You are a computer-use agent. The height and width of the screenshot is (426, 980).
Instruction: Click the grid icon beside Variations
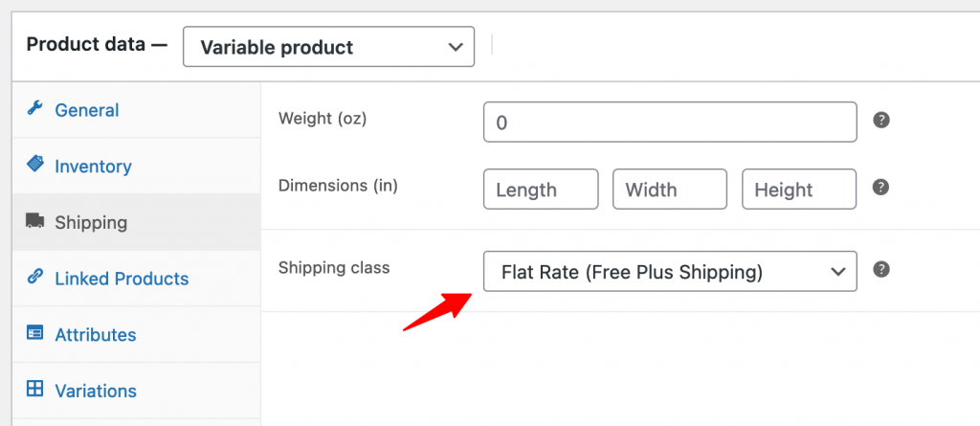coord(35,389)
